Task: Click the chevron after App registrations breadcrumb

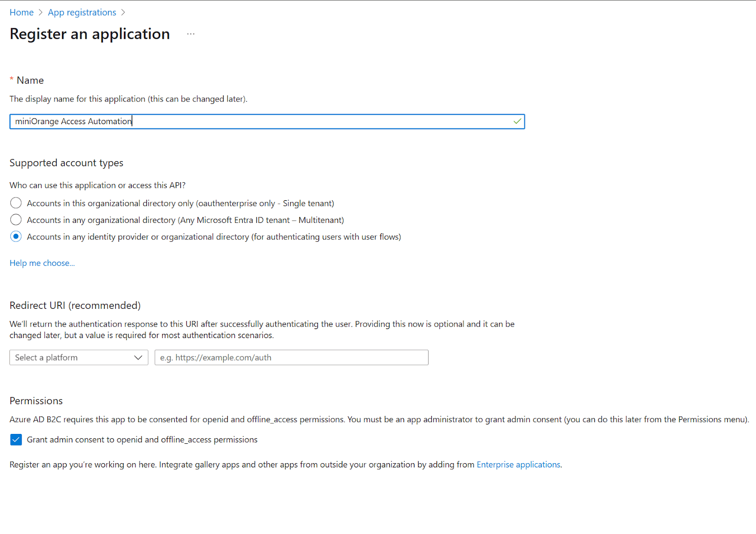Action: pos(123,12)
